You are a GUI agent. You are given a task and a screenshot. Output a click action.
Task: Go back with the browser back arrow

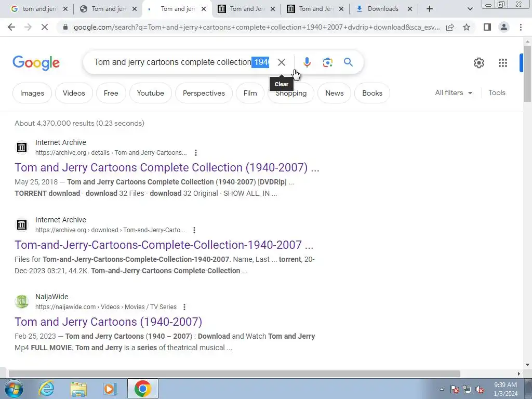[x=11, y=27]
